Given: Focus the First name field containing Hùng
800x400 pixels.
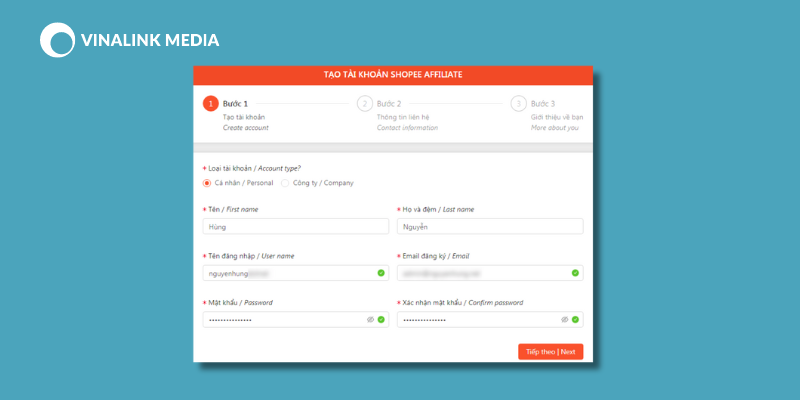Looking at the screenshot, I should click(295, 227).
